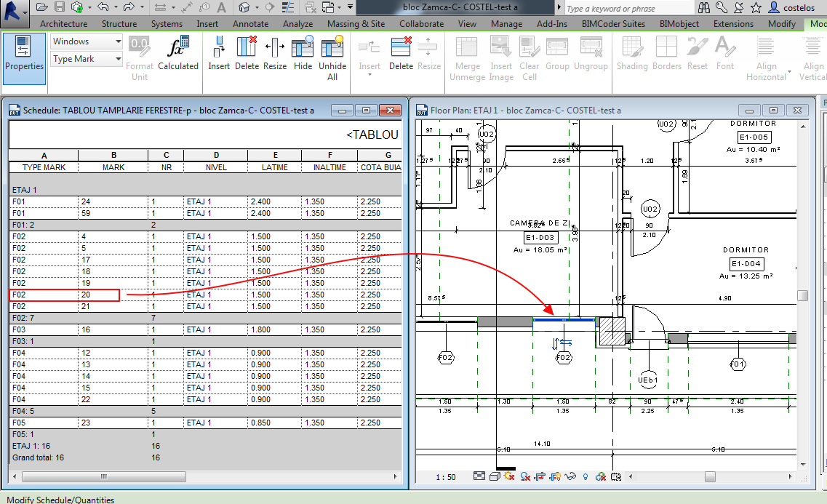The image size is (827, 504).
Task: Click the Thin Lines icon
Action: click(x=288, y=7)
